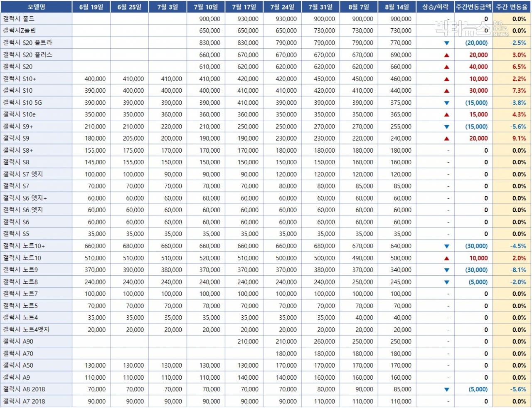Click the 갤럭시 A7 2018 model name

pyautogui.click(x=24, y=402)
